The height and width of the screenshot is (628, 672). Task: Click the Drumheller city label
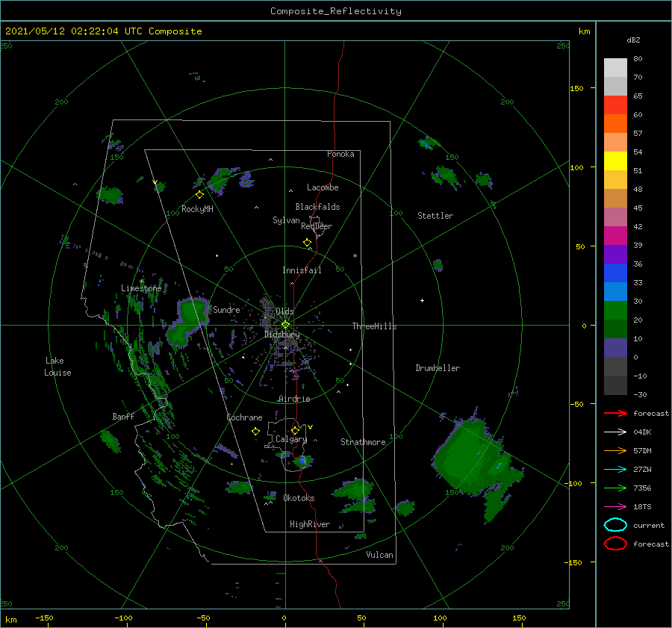point(437,368)
